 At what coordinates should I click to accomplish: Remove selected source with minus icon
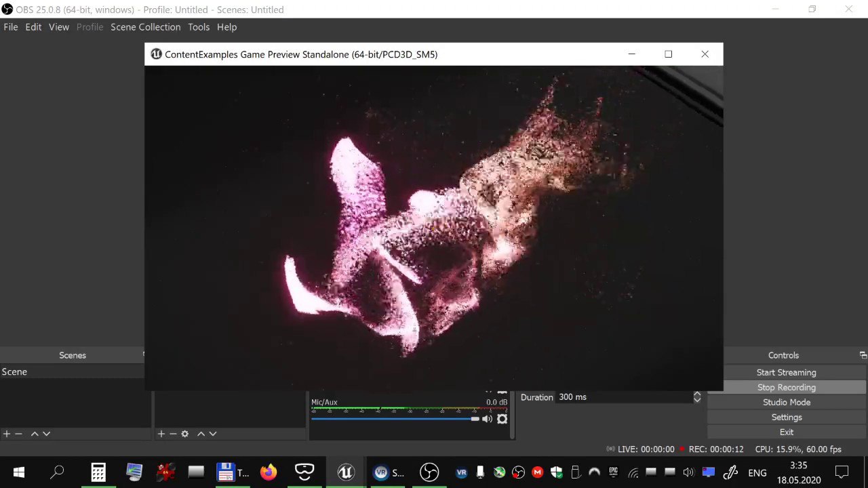point(173,434)
